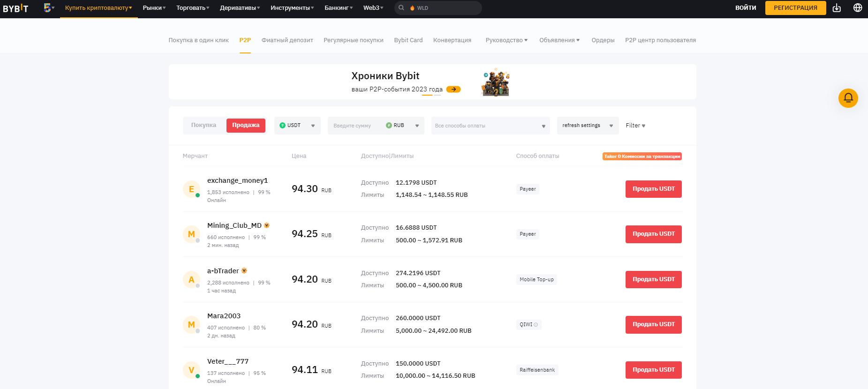Open P2P центр пользователя

(660, 40)
